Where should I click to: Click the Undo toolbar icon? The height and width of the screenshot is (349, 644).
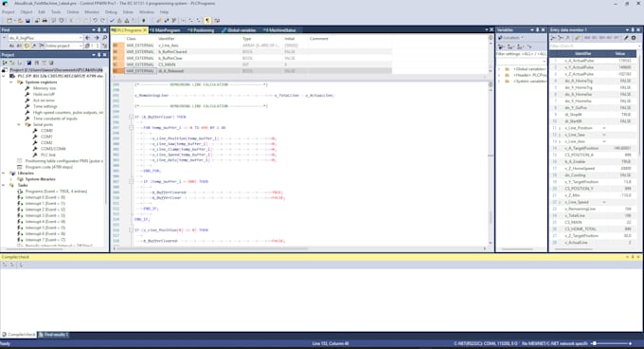click(x=95, y=20)
